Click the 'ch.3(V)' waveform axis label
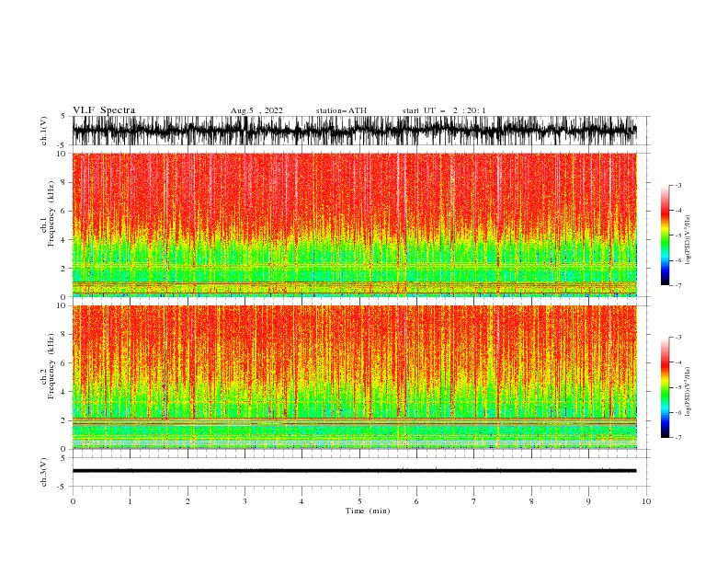728x563 pixels. coord(44,472)
